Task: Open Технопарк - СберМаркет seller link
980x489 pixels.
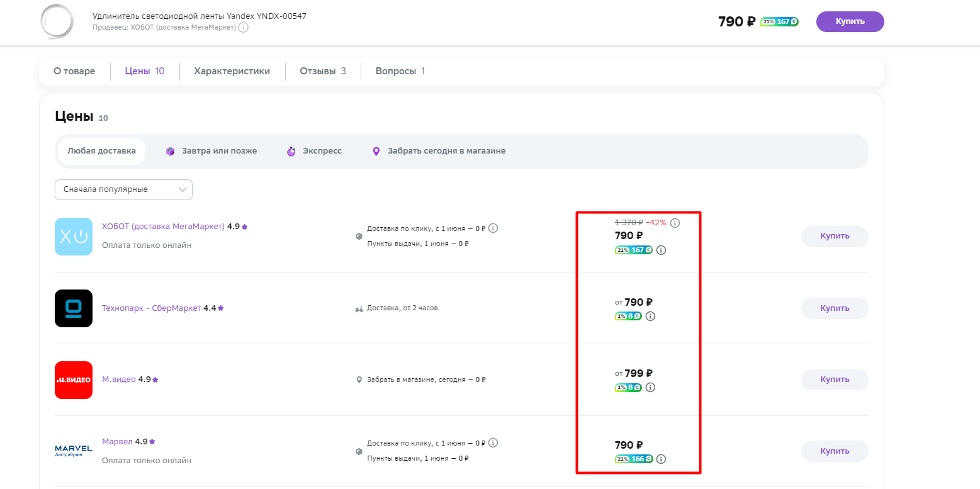Action: tap(152, 308)
